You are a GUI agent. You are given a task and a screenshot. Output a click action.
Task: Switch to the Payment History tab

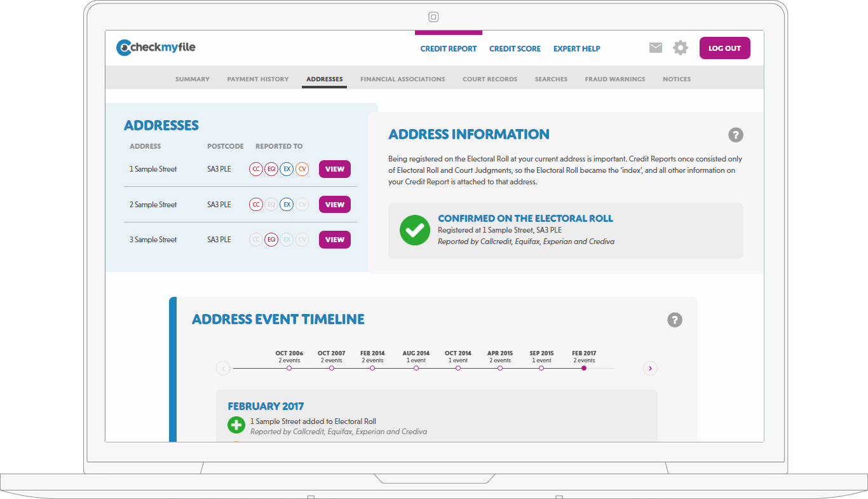point(258,79)
